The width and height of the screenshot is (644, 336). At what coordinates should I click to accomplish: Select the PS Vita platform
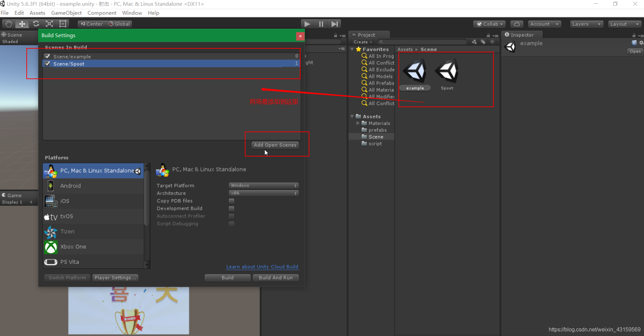93,262
